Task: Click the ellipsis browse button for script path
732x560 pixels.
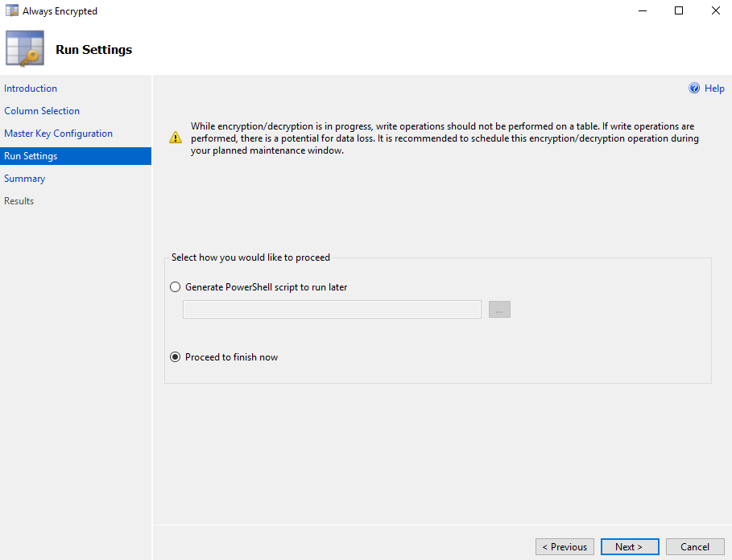Action: pyautogui.click(x=499, y=310)
